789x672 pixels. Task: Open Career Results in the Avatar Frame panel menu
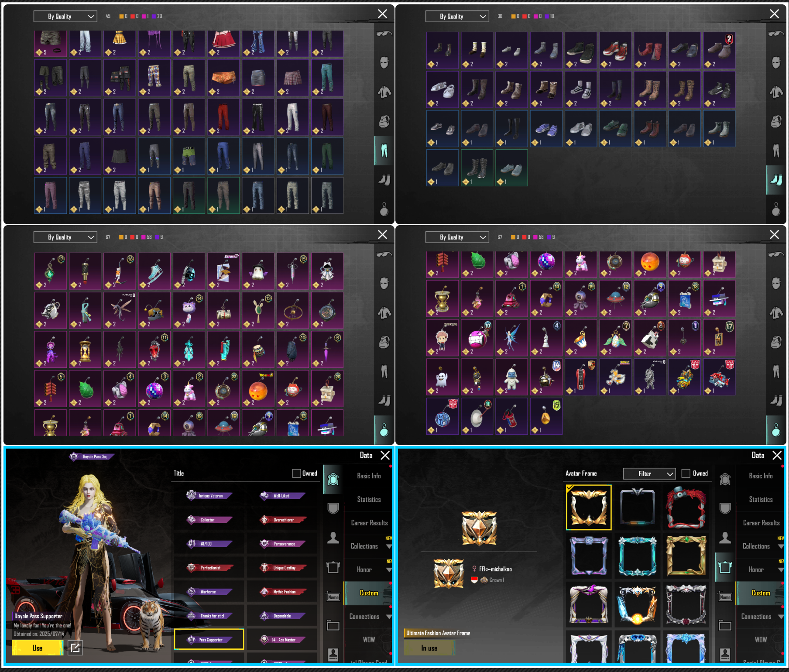(x=761, y=523)
